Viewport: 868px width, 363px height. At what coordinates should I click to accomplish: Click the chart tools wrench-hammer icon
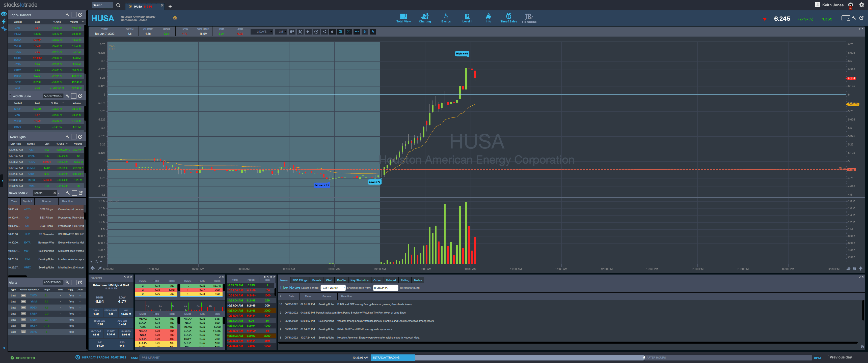point(300,32)
